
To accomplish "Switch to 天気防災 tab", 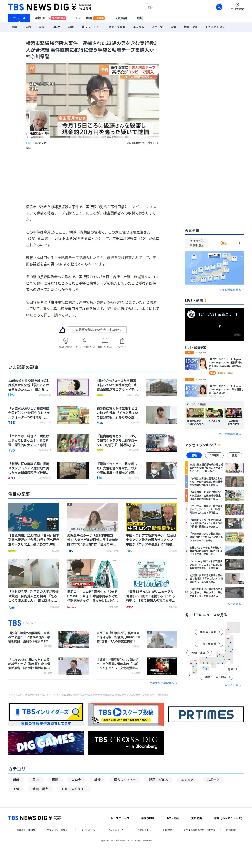I will click(x=121, y=18).
